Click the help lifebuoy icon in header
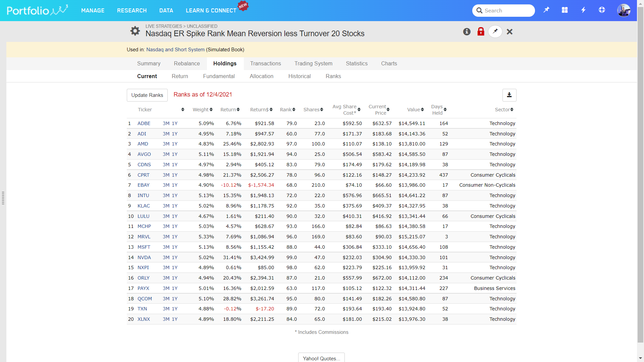The height and width of the screenshot is (362, 644). [x=602, y=10]
